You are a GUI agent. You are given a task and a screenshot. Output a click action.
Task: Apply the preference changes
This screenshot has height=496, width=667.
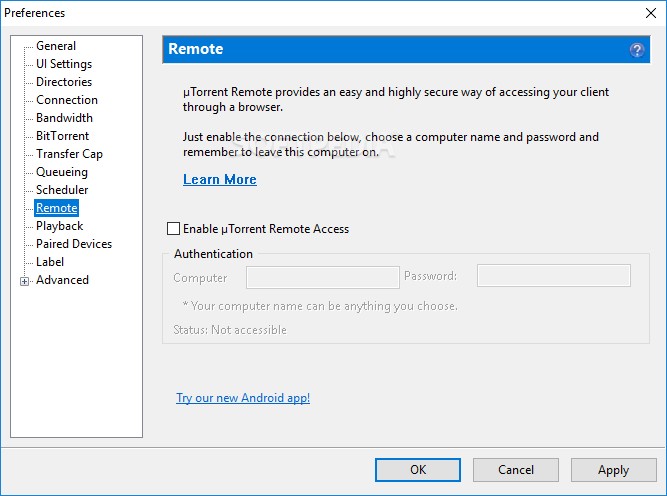[x=613, y=470]
